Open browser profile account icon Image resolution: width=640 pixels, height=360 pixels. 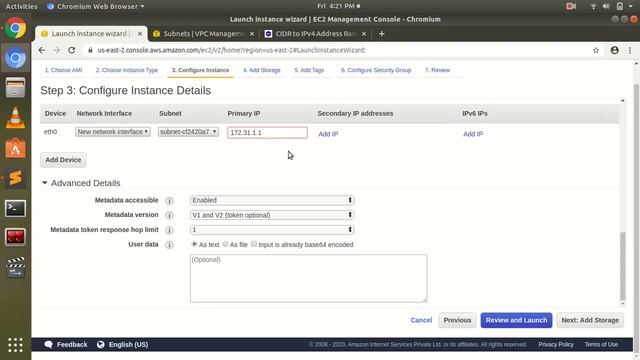pos(614,50)
